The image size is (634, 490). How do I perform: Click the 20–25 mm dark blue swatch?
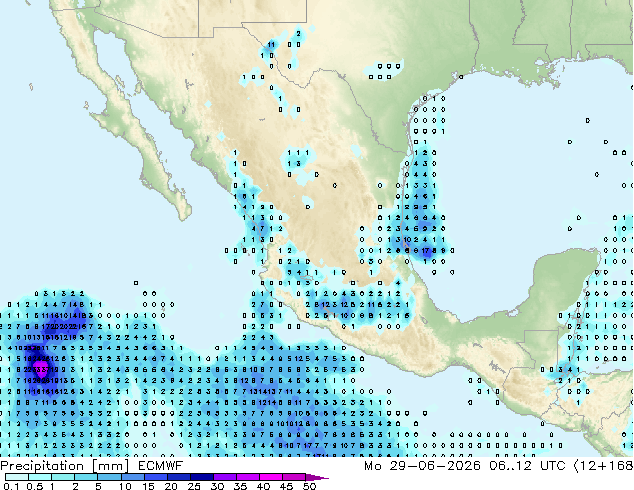coord(178,477)
